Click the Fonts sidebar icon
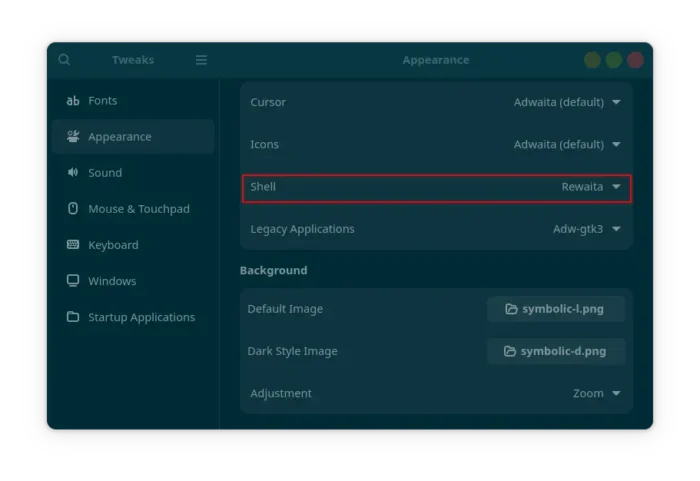This screenshot has height=481, width=700. [x=72, y=101]
